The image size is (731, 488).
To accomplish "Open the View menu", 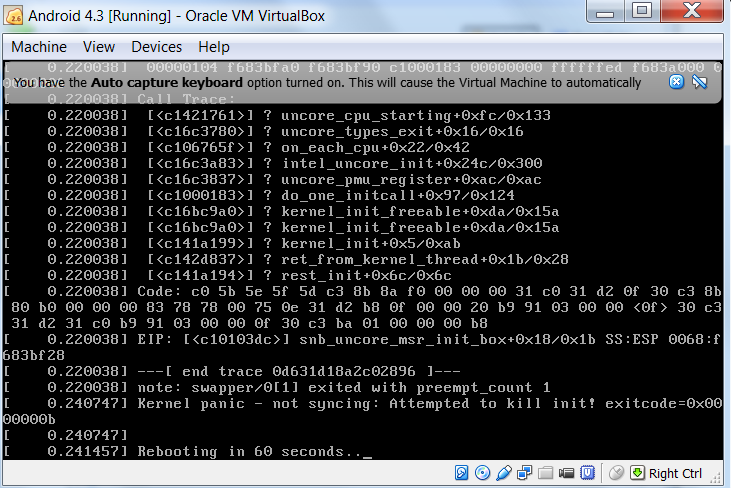I will [x=99, y=47].
